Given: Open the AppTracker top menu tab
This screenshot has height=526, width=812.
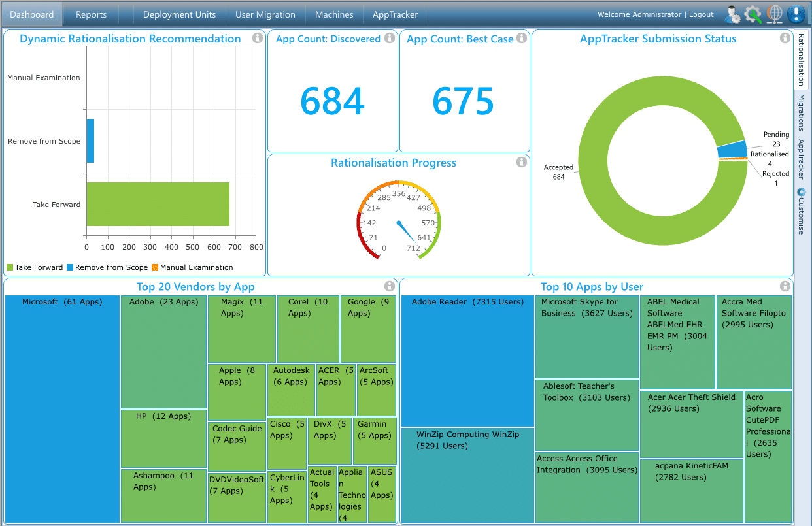Looking at the screenshot, I should [395, 14].
